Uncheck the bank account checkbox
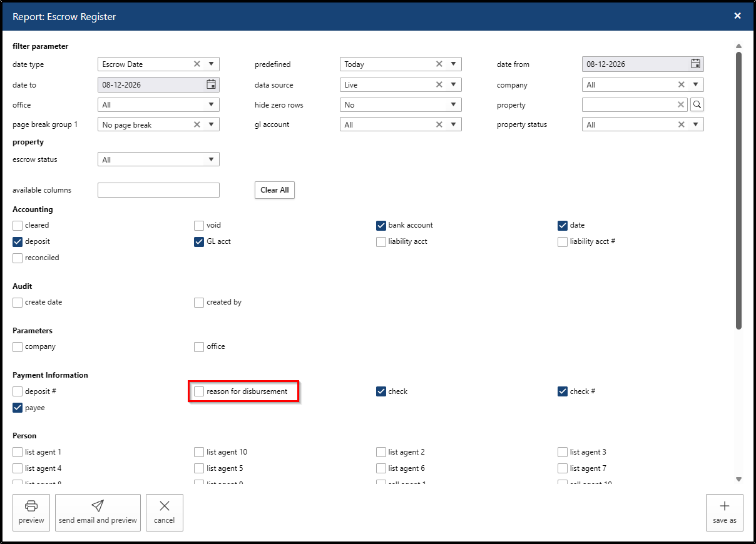This screenshot has height=544, width=756. (381, 226)
